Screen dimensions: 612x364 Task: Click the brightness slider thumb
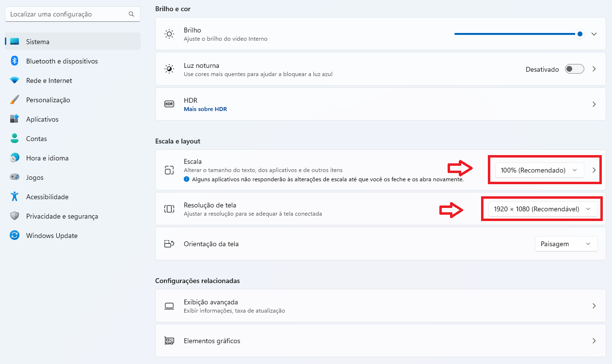coord(580,34)
